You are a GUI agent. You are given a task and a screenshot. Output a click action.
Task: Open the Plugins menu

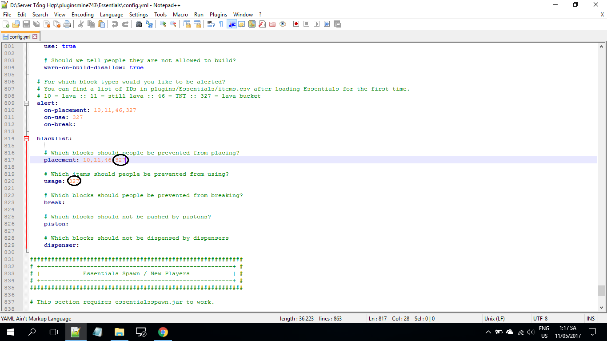click(x=218, y=15)
